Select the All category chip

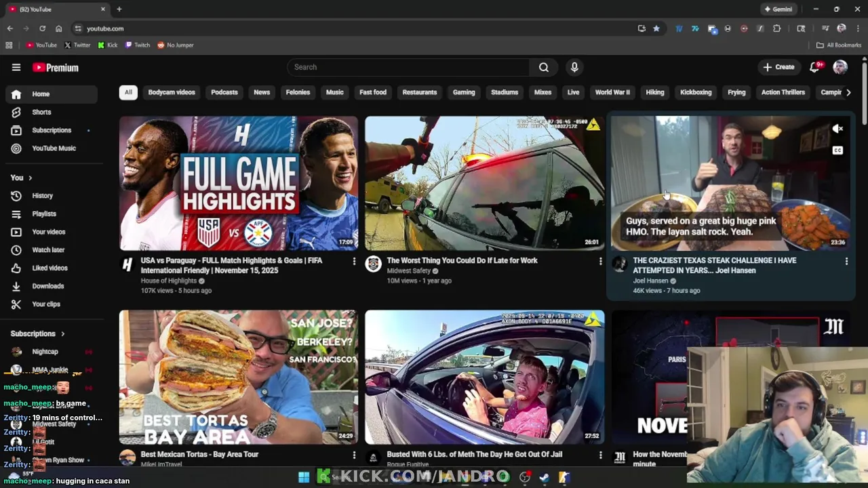coord(128,92)
